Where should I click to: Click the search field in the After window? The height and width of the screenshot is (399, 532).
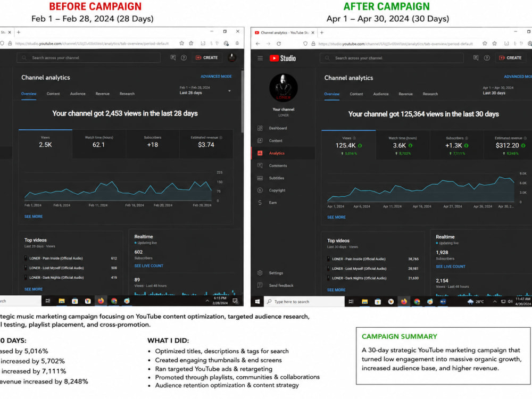(x=392, y=58)
